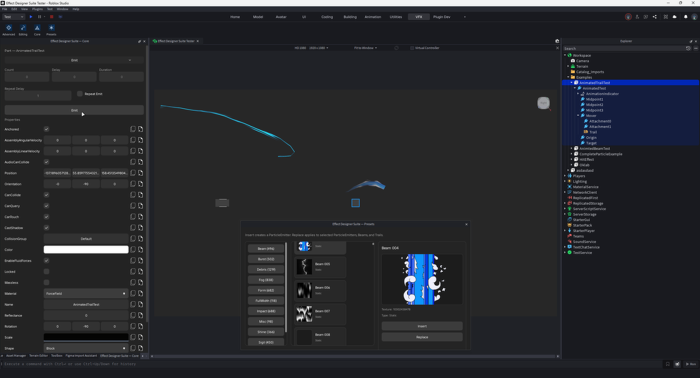Viewport: 700px width, 378px height.
Task: Click the SoundService icon in Explorer
Action: click(570, 241)
